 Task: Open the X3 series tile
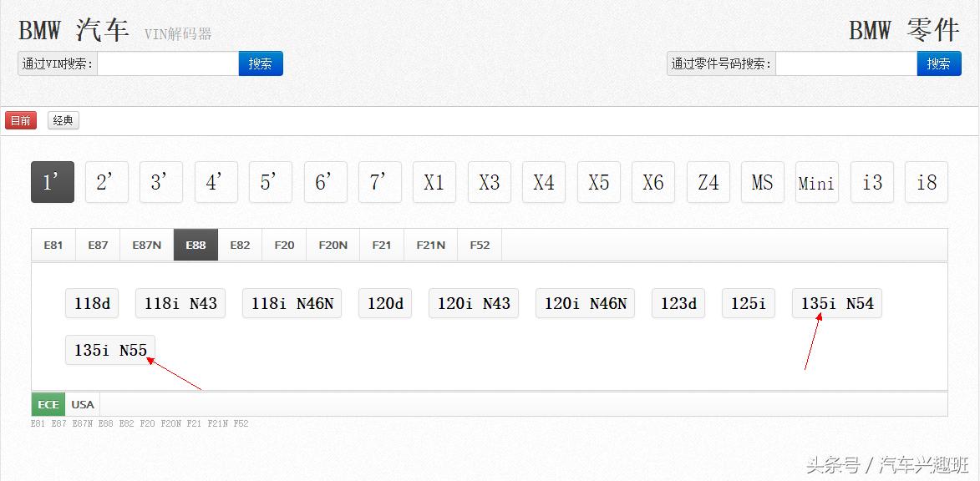click(x=490, y=182)
